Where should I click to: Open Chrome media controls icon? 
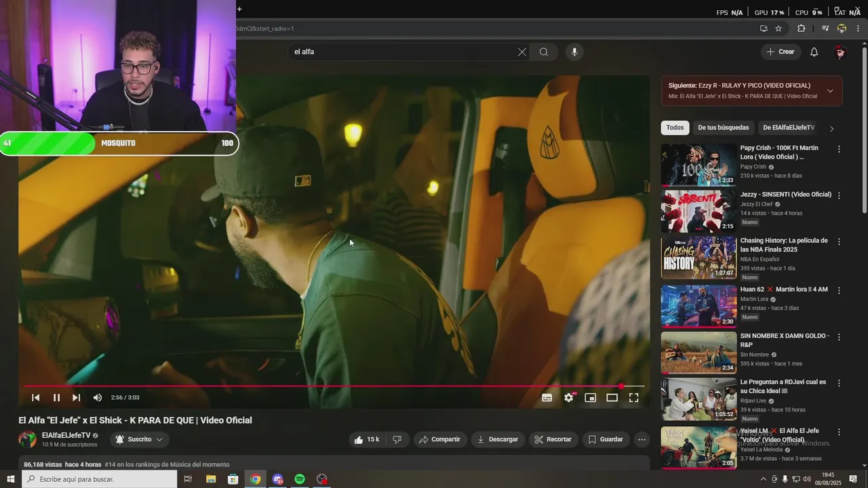825,28
